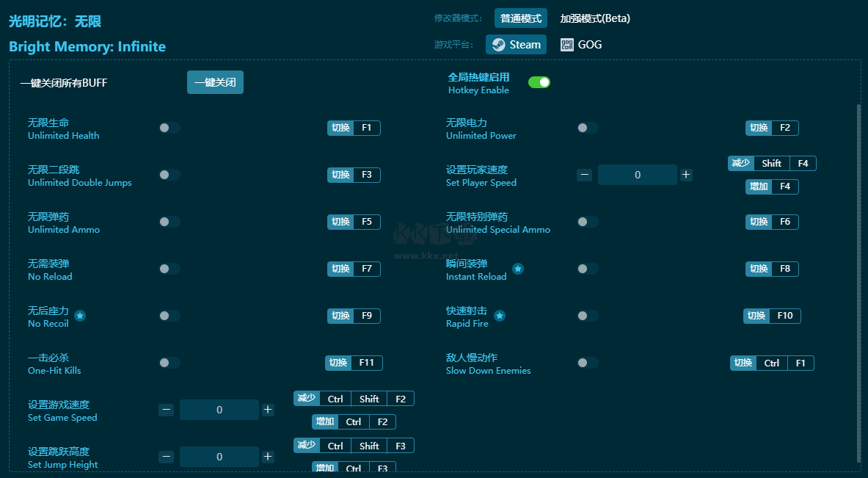
Task: Click F1 hotkey for Unlimited Health
Action: click(x=354, y=128)
